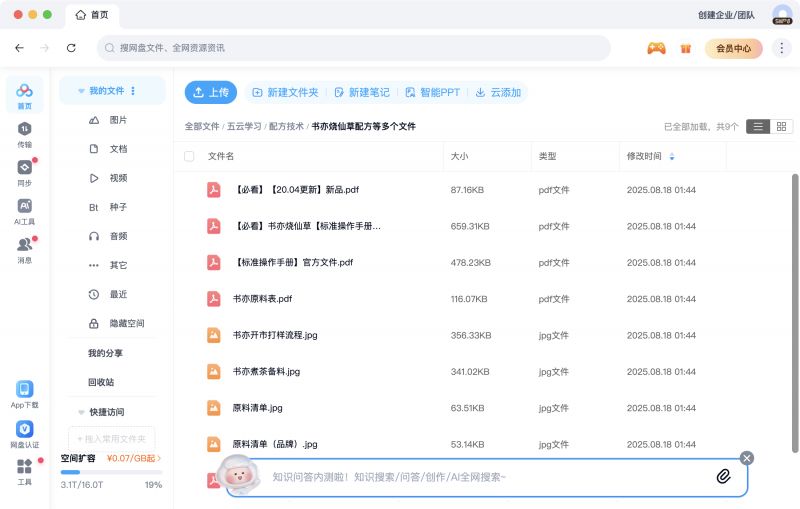
Task: Click the 搜网盘文件 search field
Action: (x=353, y=48)
